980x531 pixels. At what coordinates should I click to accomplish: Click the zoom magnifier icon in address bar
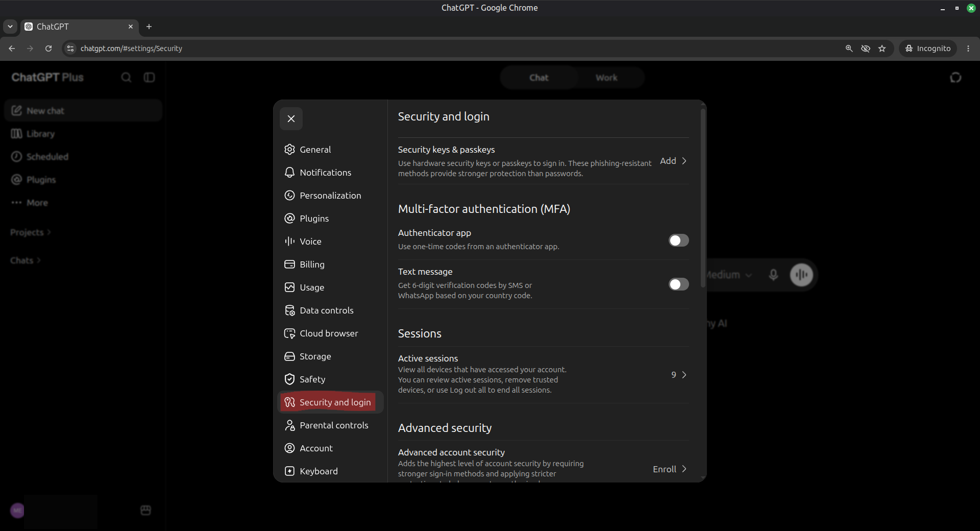point(849,49)
